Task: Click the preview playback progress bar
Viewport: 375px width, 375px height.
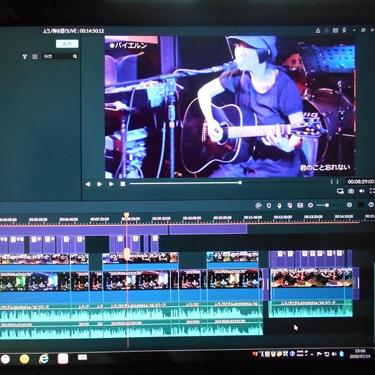Action: click(x=225, y=183)
